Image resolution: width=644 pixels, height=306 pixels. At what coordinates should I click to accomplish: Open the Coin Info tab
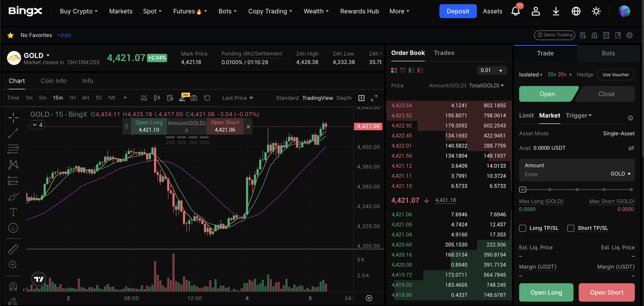[53, 81]
